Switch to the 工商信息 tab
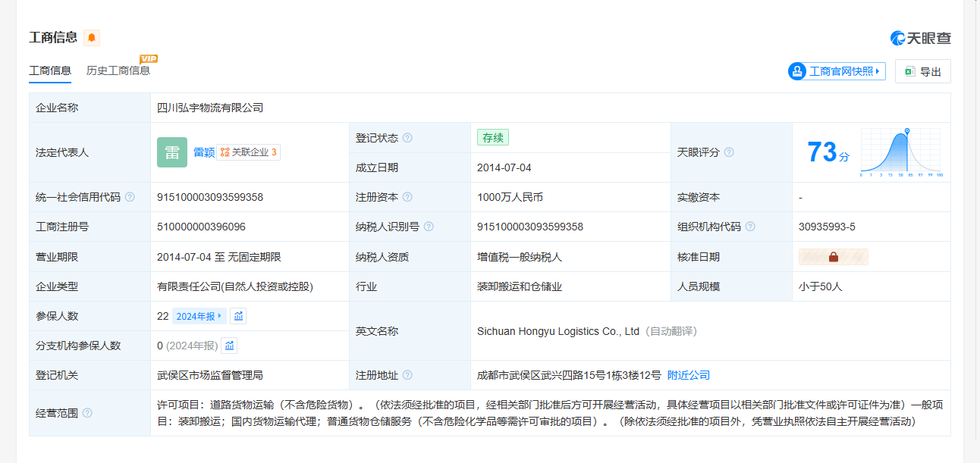The height and width of the screenshot is (463, 980). click(x=50, y=70)
